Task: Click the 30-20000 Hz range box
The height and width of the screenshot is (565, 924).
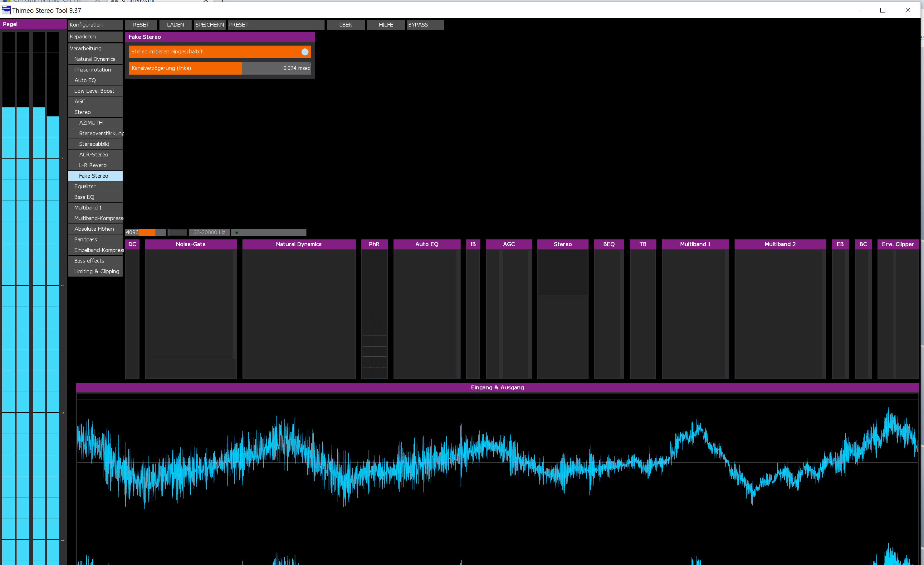Action: pos(209,233)
